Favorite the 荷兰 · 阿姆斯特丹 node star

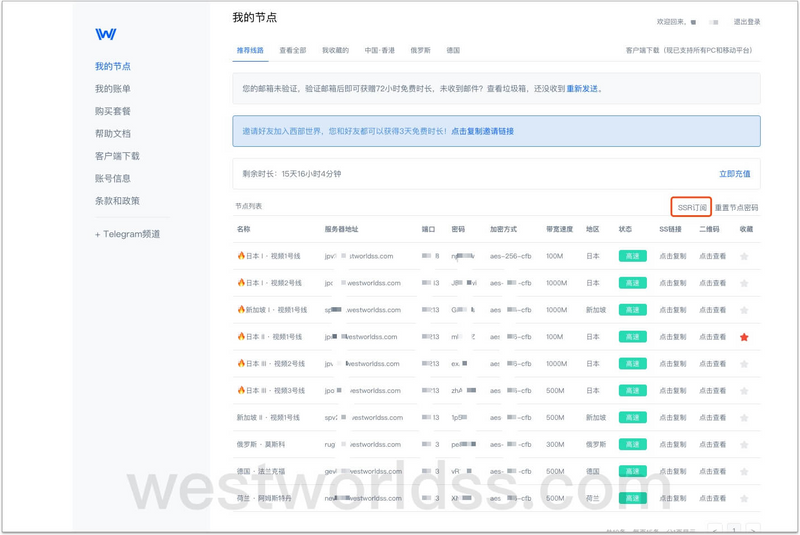[x=744, y=498]
